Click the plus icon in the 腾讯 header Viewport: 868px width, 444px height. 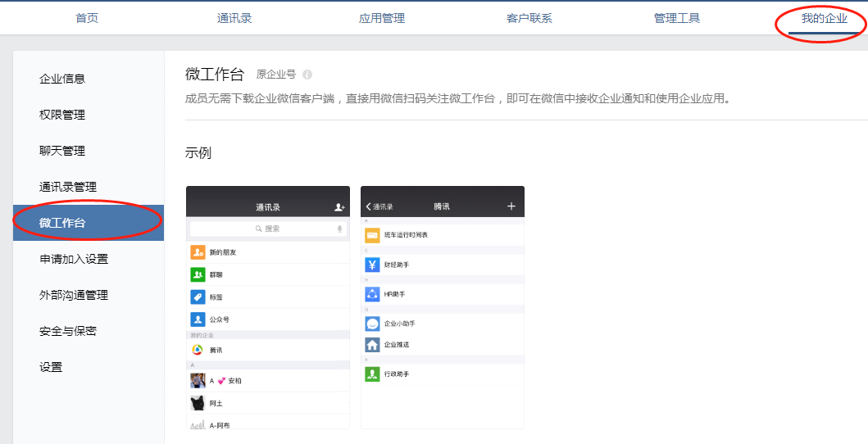511,206
